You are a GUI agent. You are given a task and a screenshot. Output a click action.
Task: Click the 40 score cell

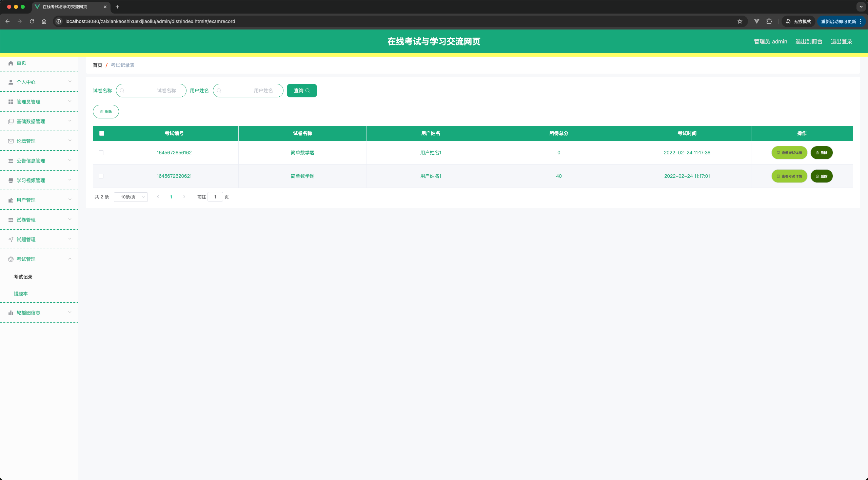pyautogui.click(x=559, y=176)
